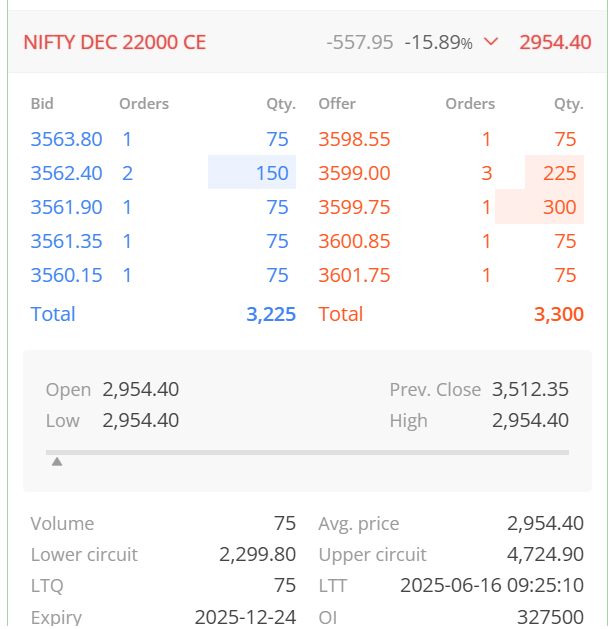This screenshot has width=613, height=629.
Task: Click the total offer quantity 3,300
Action: (x=559, y=314)
